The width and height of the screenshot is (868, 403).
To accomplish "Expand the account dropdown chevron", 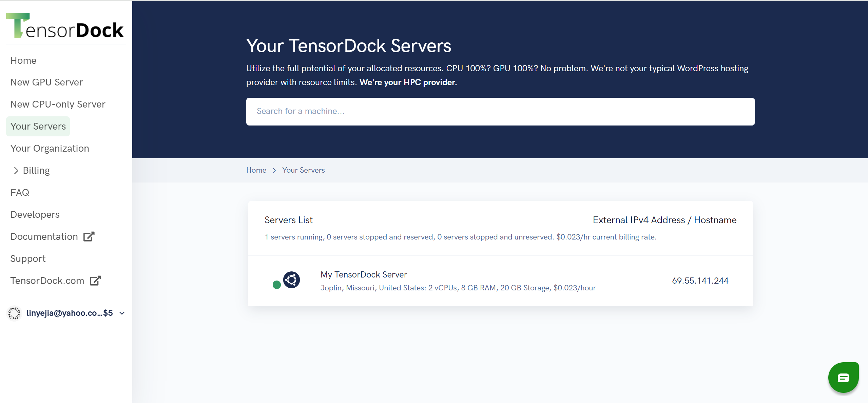I will click(122, 313).
